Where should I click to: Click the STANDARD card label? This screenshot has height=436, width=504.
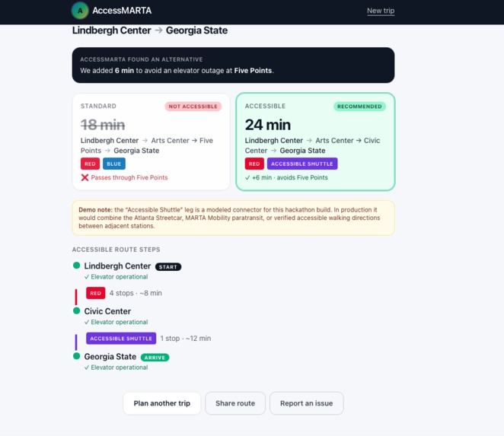(98, 106)
